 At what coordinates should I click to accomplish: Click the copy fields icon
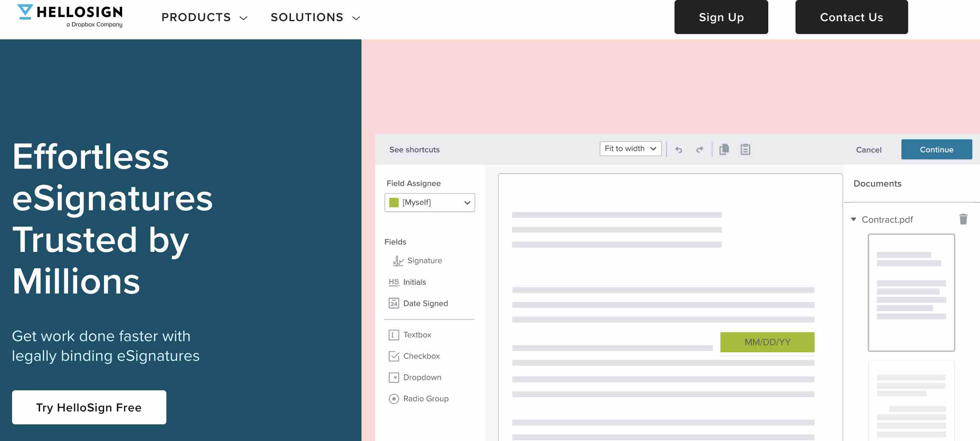pyautogui.click(x=724, y=149)
